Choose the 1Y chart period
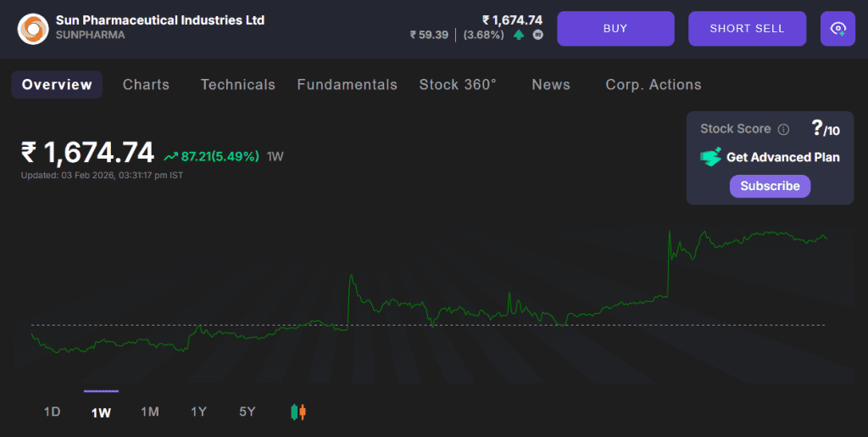 coord(198,412)
